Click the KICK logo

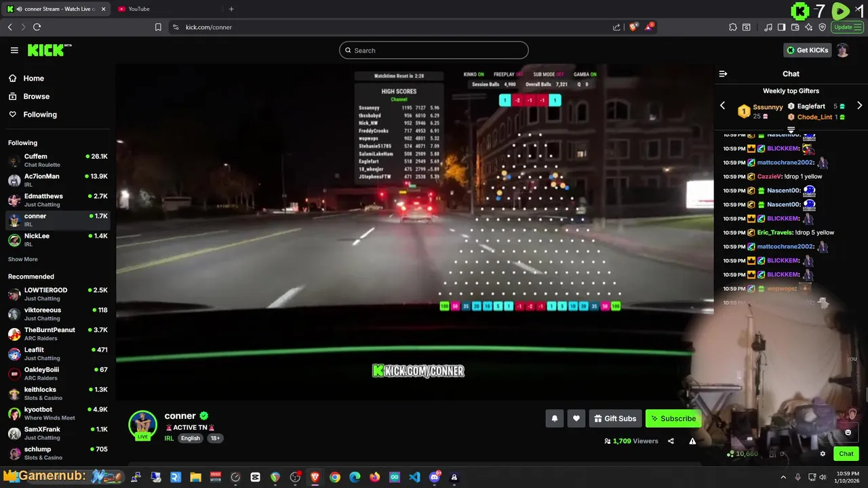(49, 50)
